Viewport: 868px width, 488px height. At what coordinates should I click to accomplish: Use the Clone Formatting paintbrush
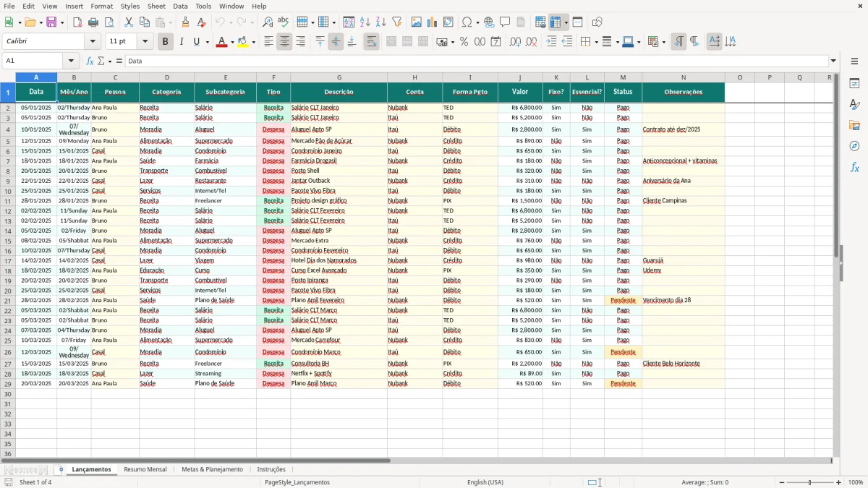click(186, 22)
